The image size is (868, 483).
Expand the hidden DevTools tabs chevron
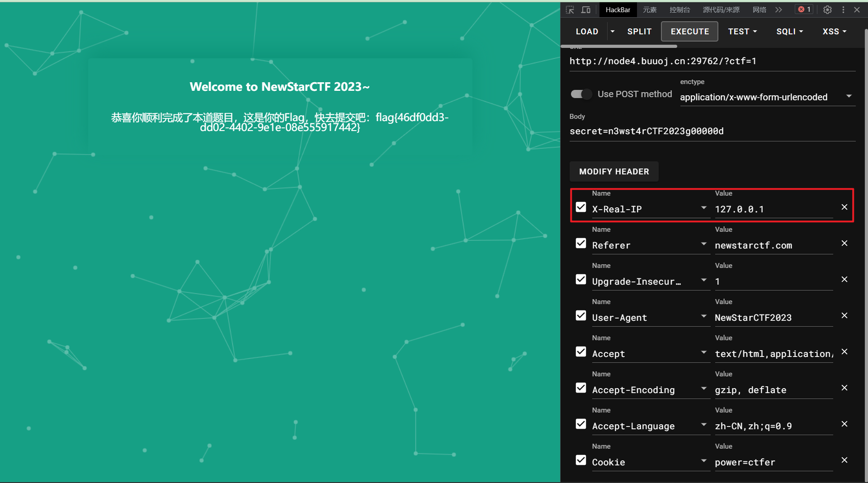pyautogui.click(x=778, y=9)
